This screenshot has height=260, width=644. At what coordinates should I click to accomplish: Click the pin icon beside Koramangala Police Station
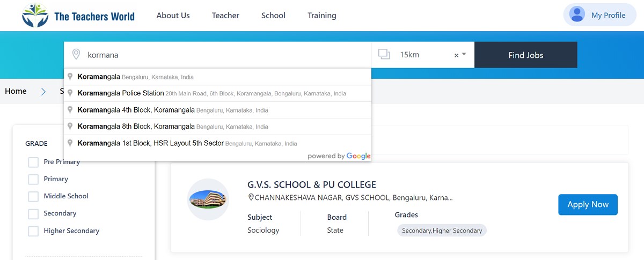click(x=70, y=93)
